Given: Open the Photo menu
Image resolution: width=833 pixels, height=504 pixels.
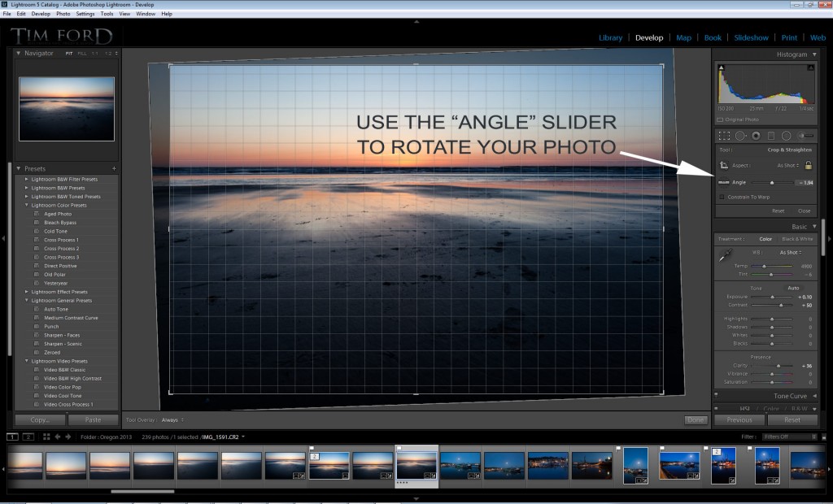Looking at the screenshot, I should coord(63,14).
